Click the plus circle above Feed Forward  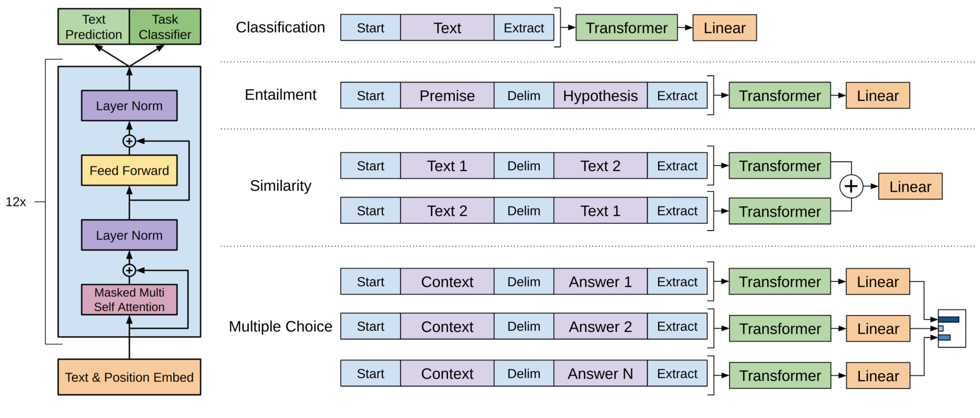click(129, 141)
